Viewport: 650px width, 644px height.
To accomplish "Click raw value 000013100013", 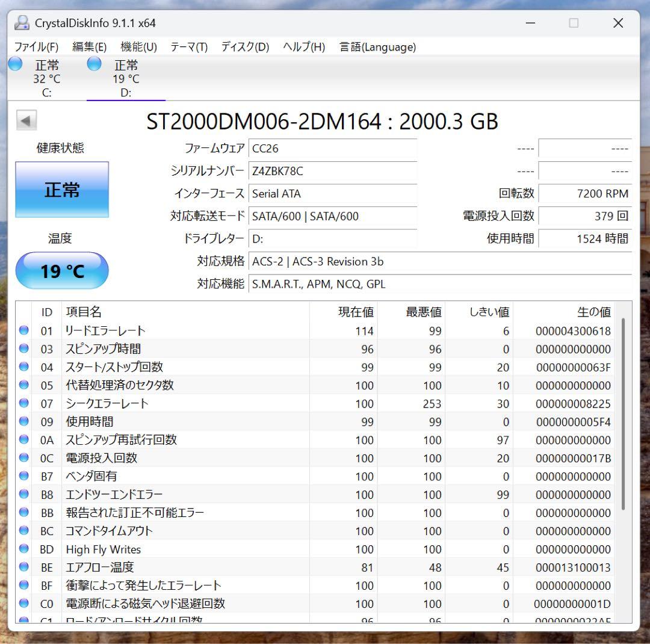I will click(x=573, y=568).
